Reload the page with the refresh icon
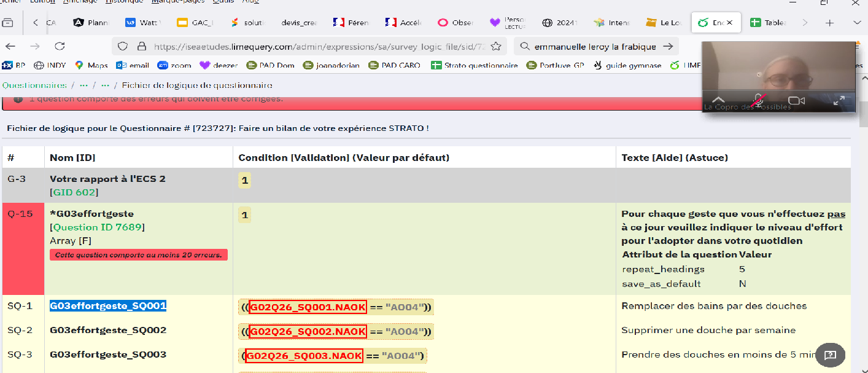 tap(60, 46)
